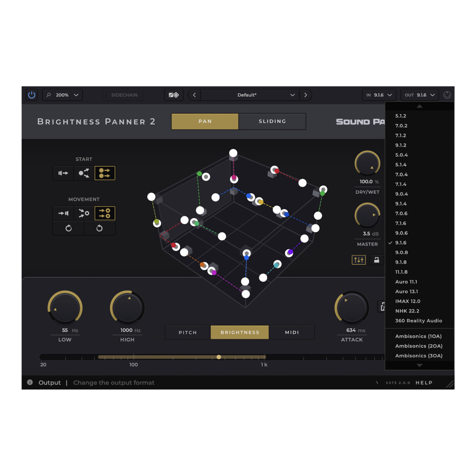Select the Brightness button
Screen dimensions: 476x476
pos(240,332)
